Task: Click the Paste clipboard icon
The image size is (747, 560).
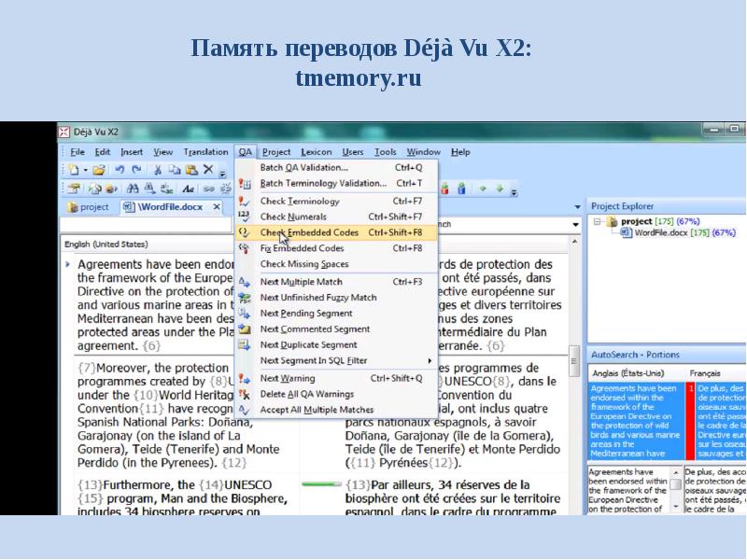Action: pyautogui.click(x=190, y=170)
